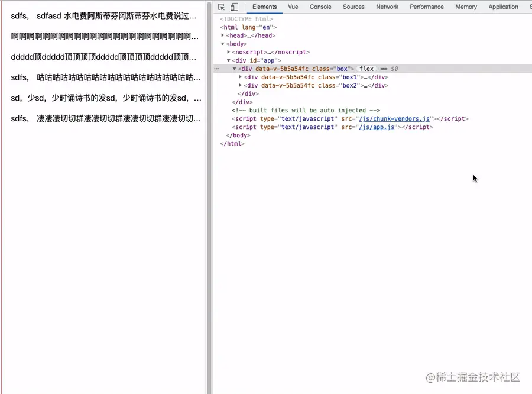Open the Network tab
Viewport: 532px width, 394px height.
point(387,7)
